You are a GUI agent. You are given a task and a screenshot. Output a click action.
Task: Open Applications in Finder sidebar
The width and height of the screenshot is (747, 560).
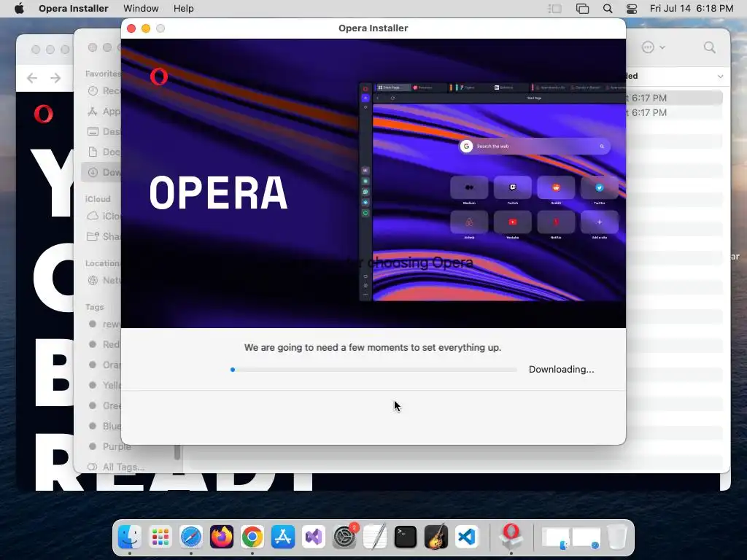pos(104,112)
